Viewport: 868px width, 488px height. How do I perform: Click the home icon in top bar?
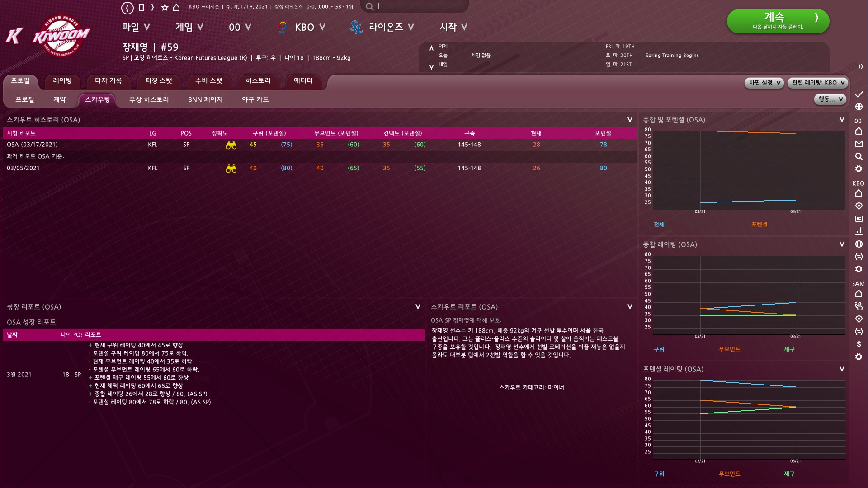point(177,7)
